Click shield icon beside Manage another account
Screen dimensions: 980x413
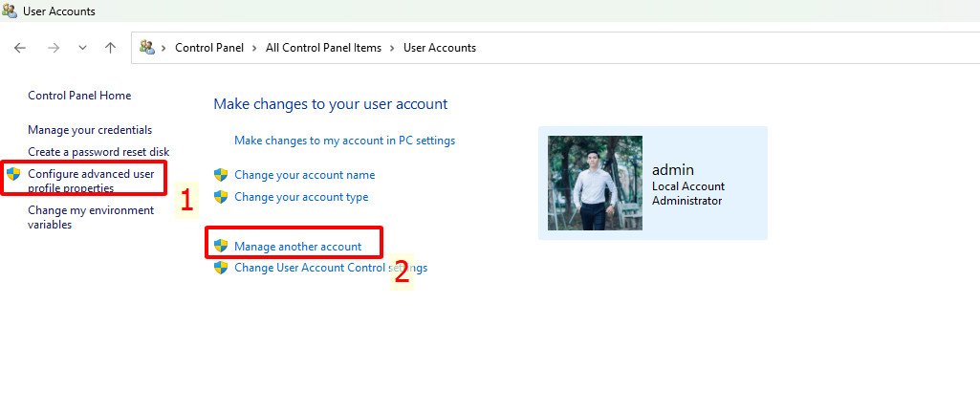click(x=221, y=246)
